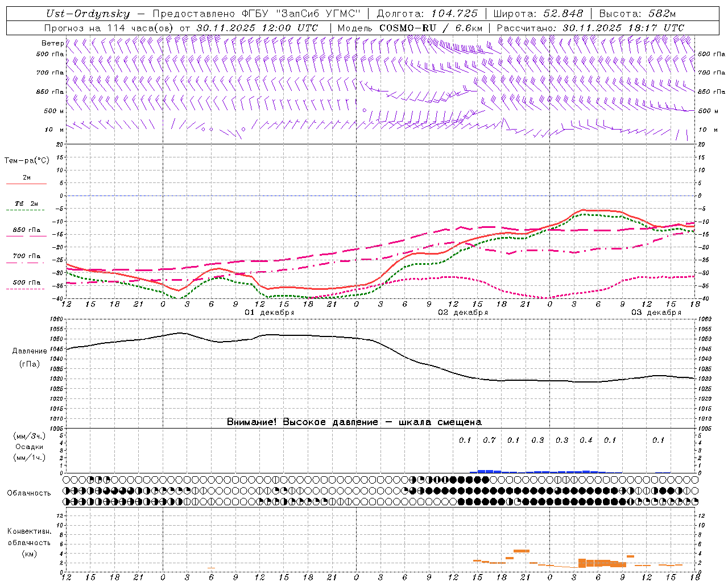Click the red solid line sample under 2м
728x582 pixels.
click(x=26, y=184)
